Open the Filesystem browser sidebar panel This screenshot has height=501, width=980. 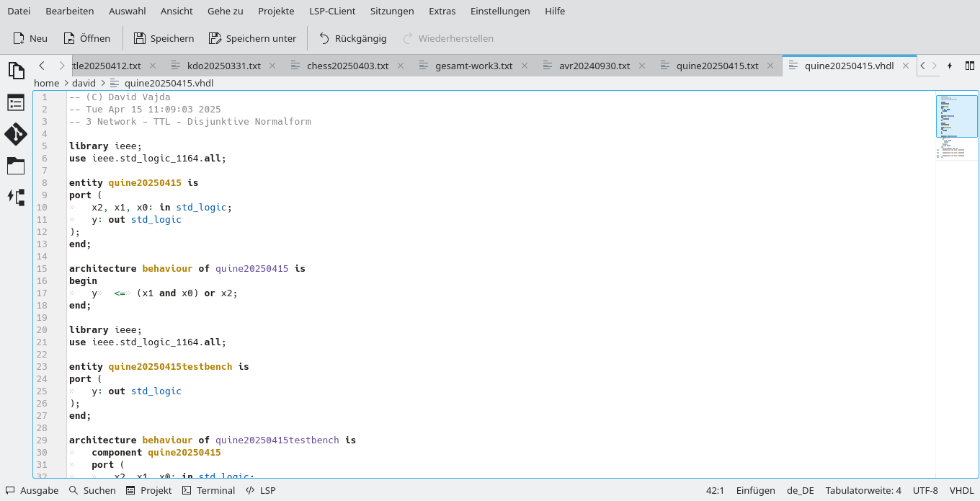pos(16,166)
